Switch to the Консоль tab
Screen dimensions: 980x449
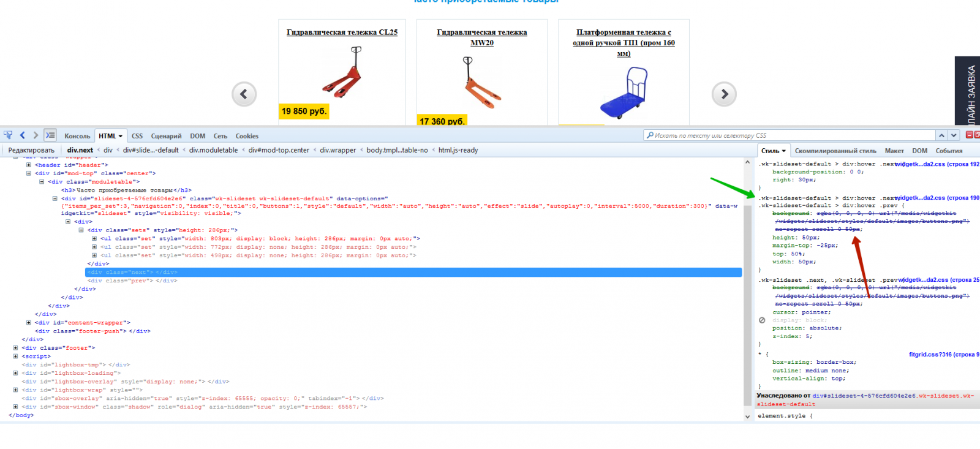tap(77, 136)
